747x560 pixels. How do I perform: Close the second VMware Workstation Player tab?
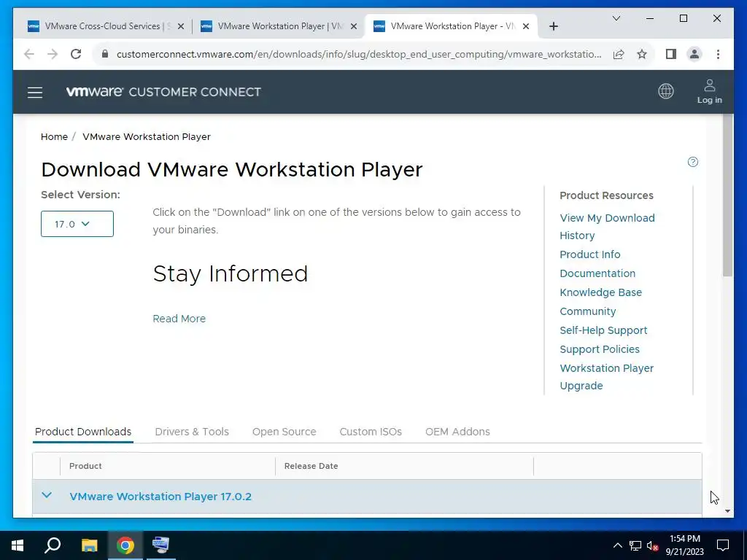click(x=354, y=27)
